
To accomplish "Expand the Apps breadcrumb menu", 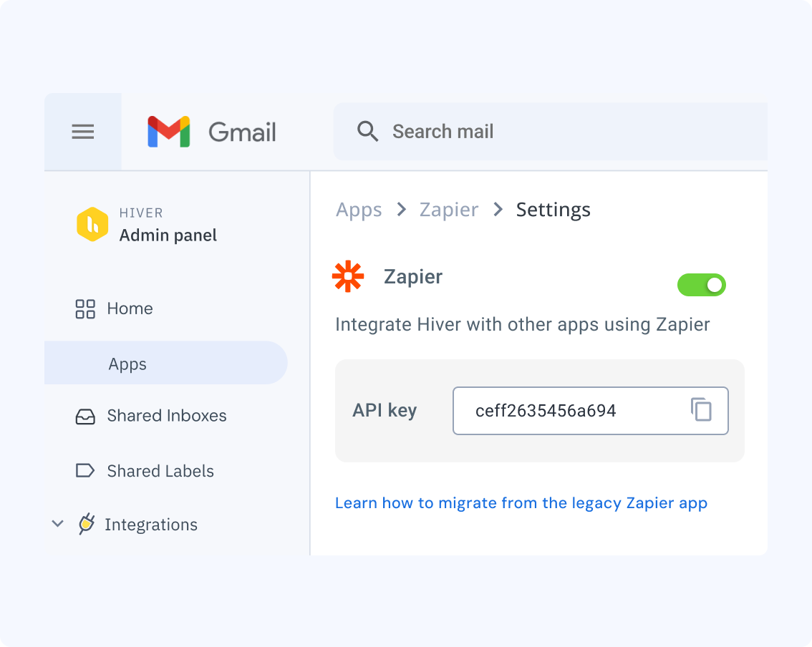I will pos(358,209).
